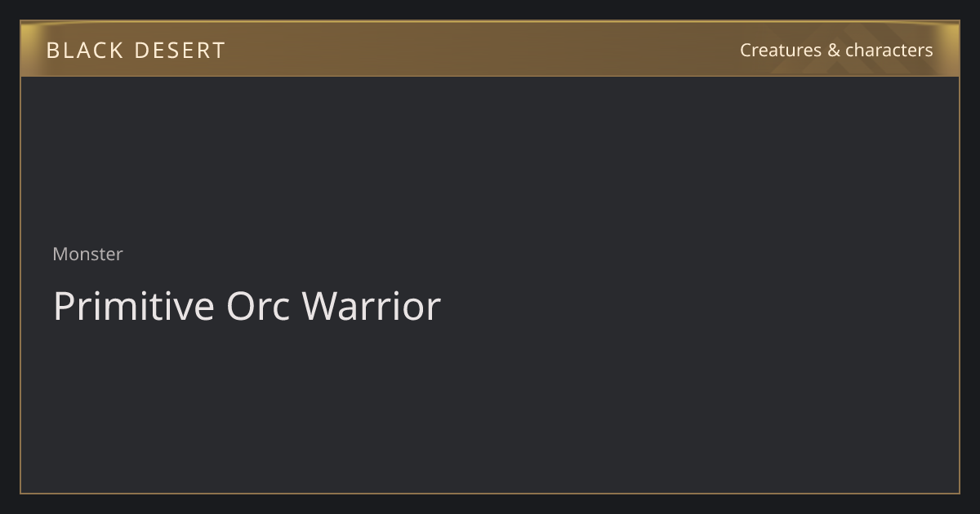
Task: Click the word DESERT in the header
Action: (x=180, y=51)
